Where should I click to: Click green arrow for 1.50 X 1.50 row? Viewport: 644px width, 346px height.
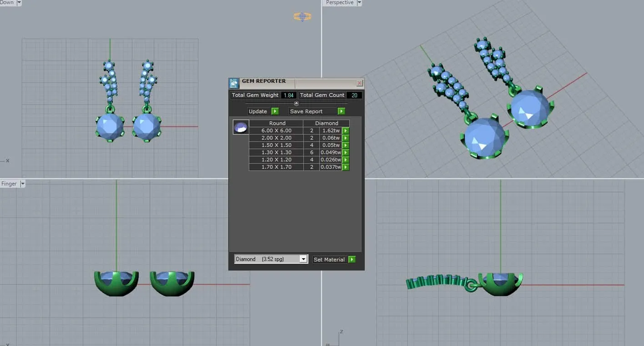pos(346,145)
